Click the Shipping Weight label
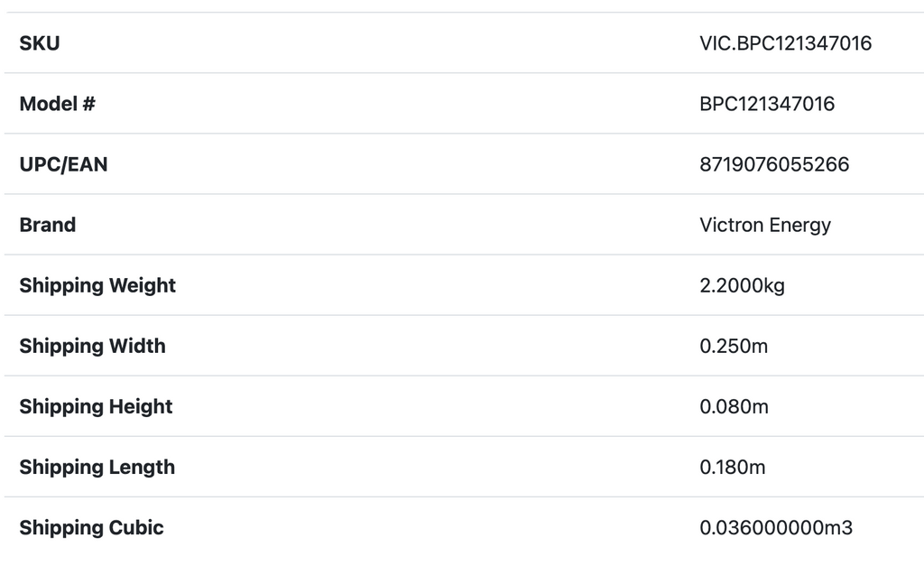The width and height of the screenshot is (924, 566). click(x=97, y=285)
